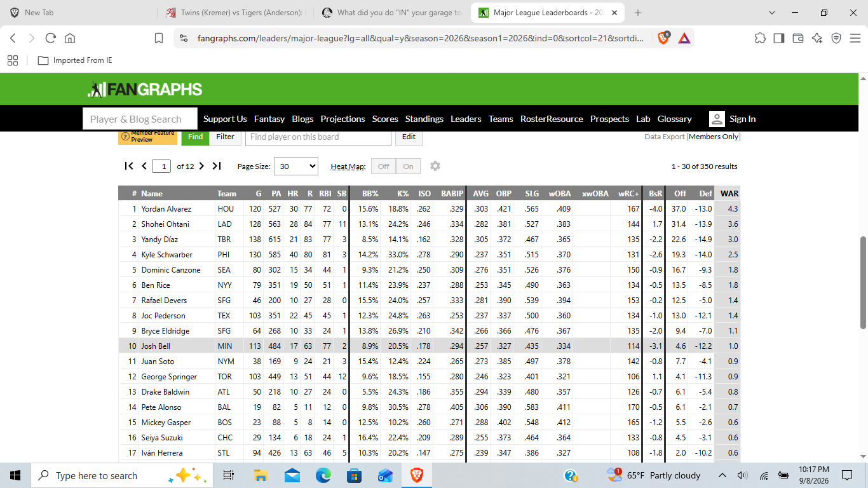
Task: Open the Glossary menu
Action: pos(674,119)
